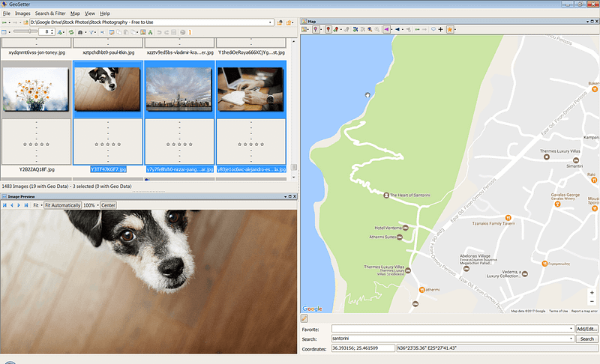This screenshot has height=364, width=600.
Task: Click Report a map error link
Action: pos(584,312)
